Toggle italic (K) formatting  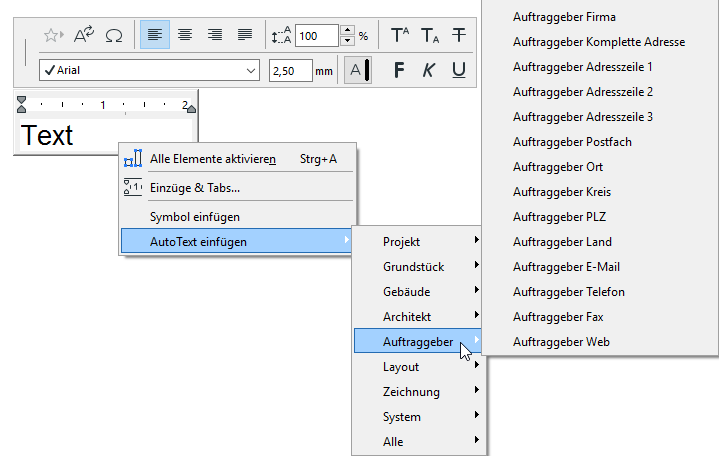(x=428, y=70)
